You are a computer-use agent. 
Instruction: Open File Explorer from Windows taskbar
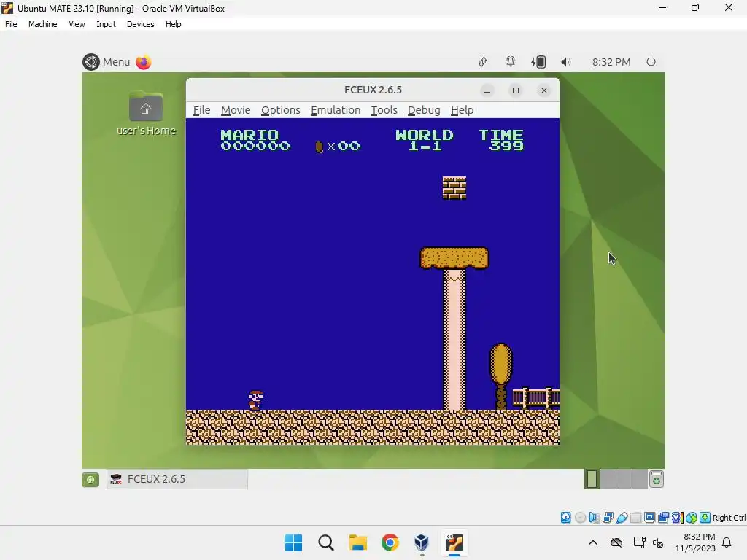point(357,542)
